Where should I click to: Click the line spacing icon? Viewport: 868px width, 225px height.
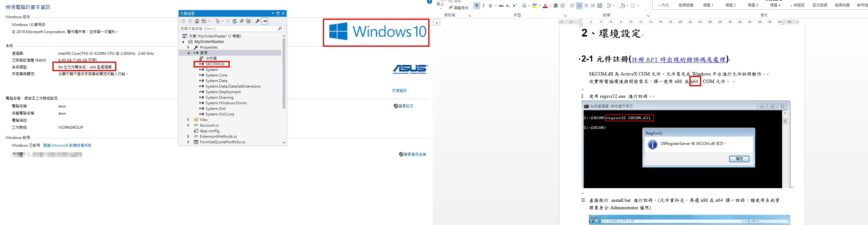click(609, 6)
